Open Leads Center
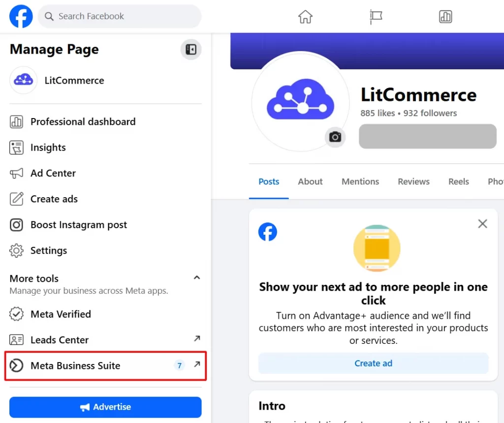504x423 pixels. pyautogui.click(x=105, y=340)
